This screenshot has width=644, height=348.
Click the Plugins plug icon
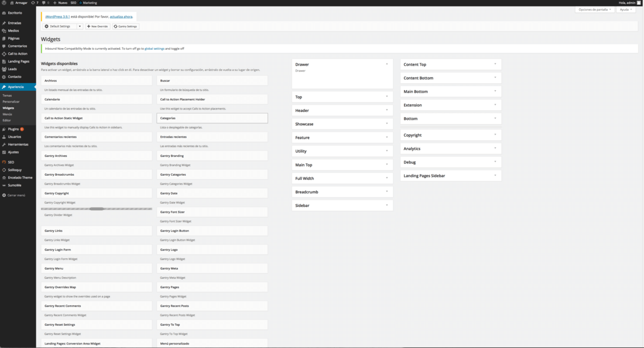(x=4, y=129)
